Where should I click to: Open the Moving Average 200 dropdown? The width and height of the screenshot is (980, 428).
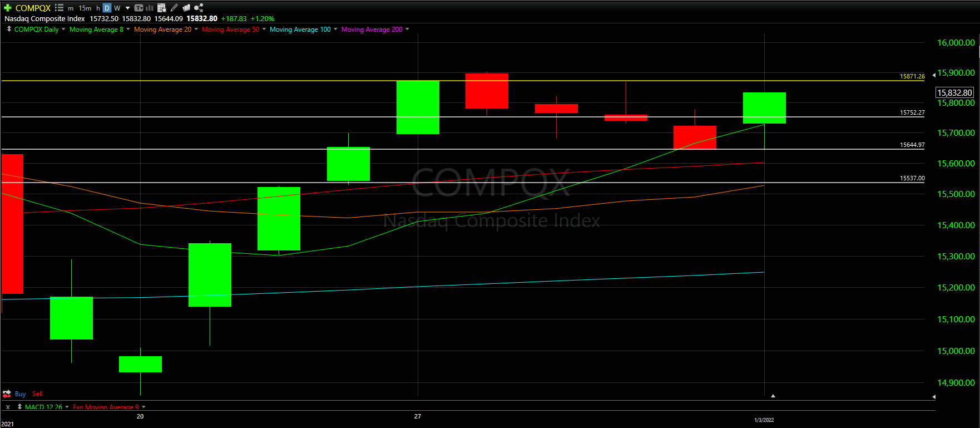pos(407,29)
